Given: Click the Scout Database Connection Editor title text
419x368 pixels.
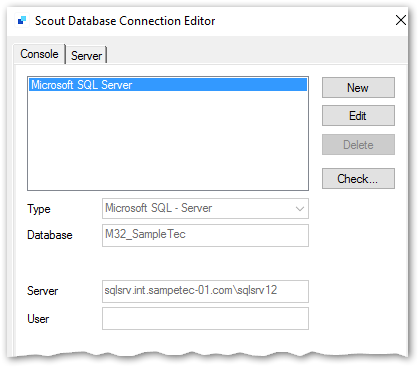Looking at the screenshot, I should (125, 21).
